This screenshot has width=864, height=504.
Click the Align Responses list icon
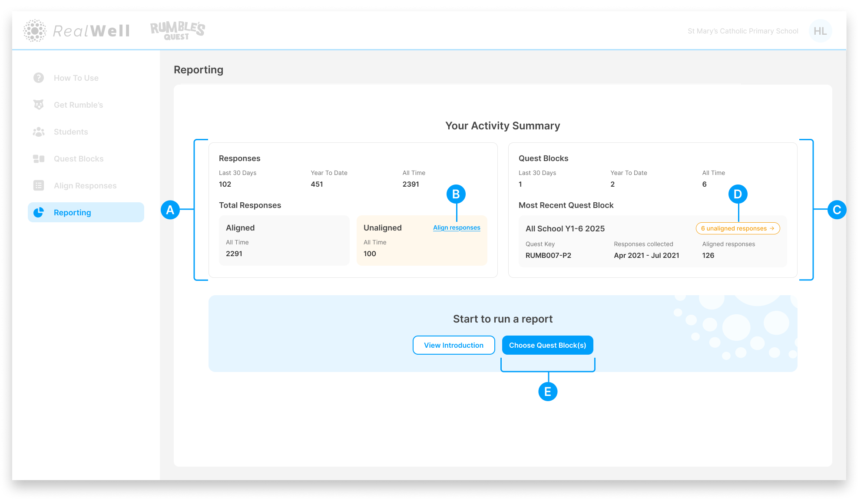click(x=39, y=185)
